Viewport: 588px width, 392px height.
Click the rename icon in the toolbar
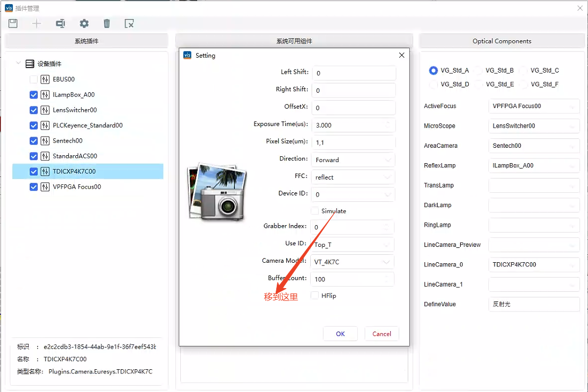[60, 23]
